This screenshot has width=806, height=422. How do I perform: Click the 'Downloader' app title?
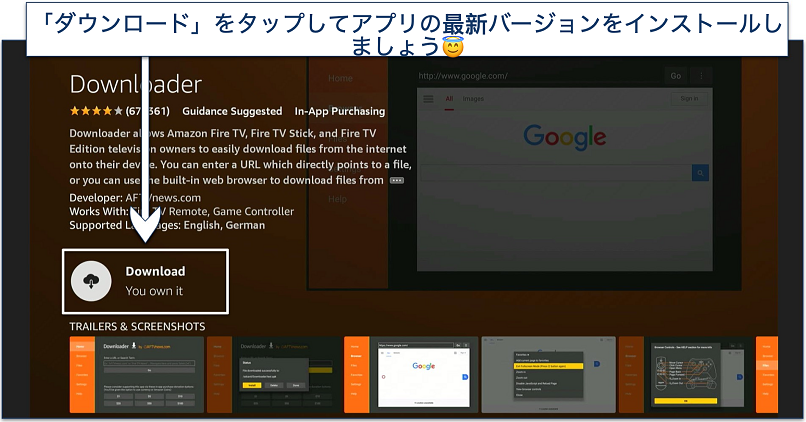(x=136, y=84)
